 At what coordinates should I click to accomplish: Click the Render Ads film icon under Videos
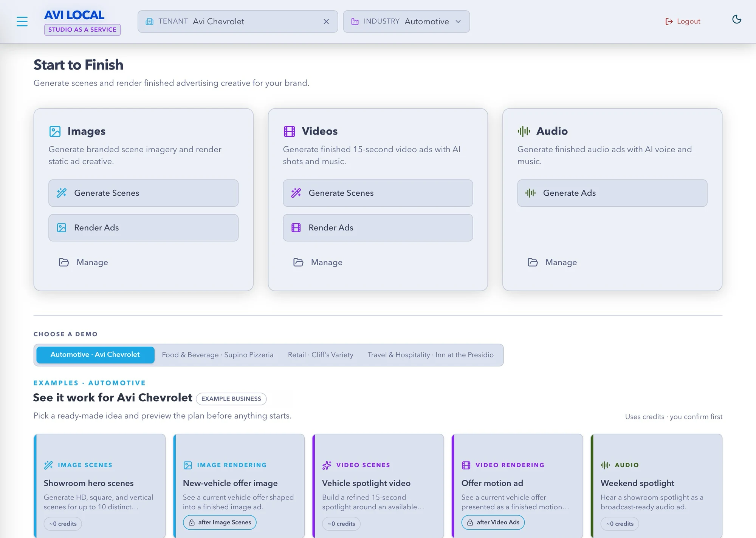click(296, 228)
